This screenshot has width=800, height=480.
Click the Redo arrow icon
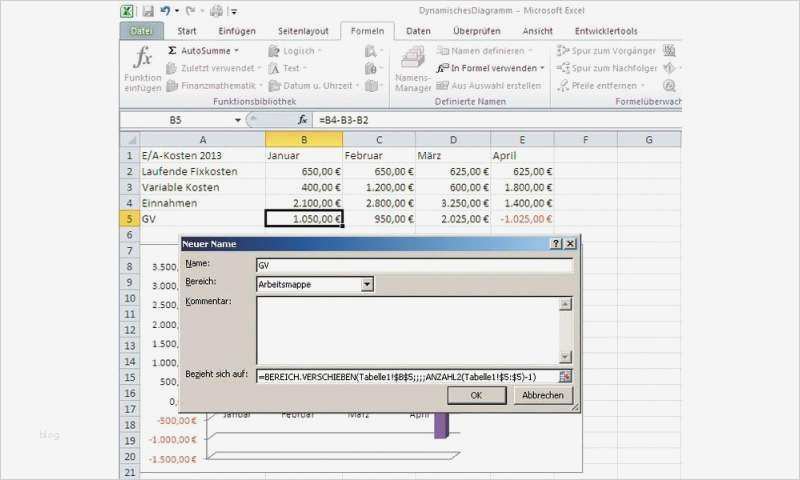point(190,11)
